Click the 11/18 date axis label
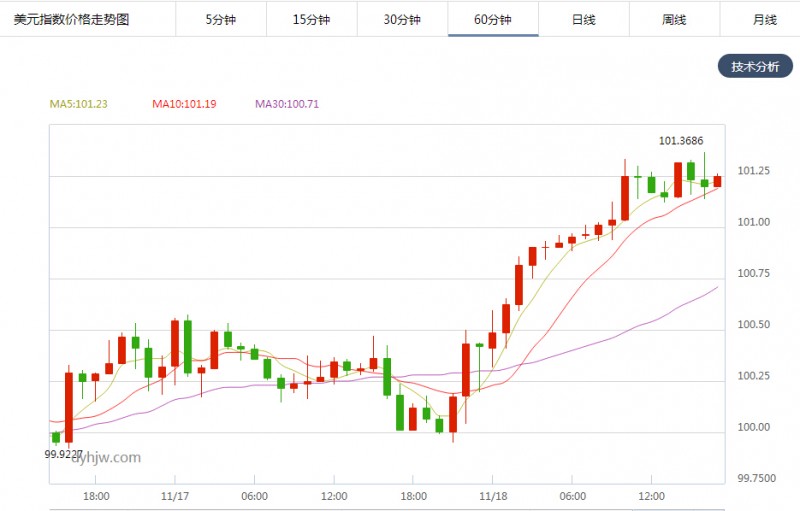This screenshot has height=511, width=800. coord(493,496)
